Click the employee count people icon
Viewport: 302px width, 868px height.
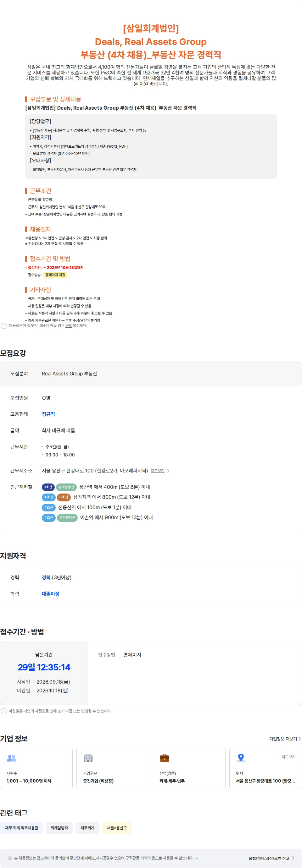pos(11,758)
